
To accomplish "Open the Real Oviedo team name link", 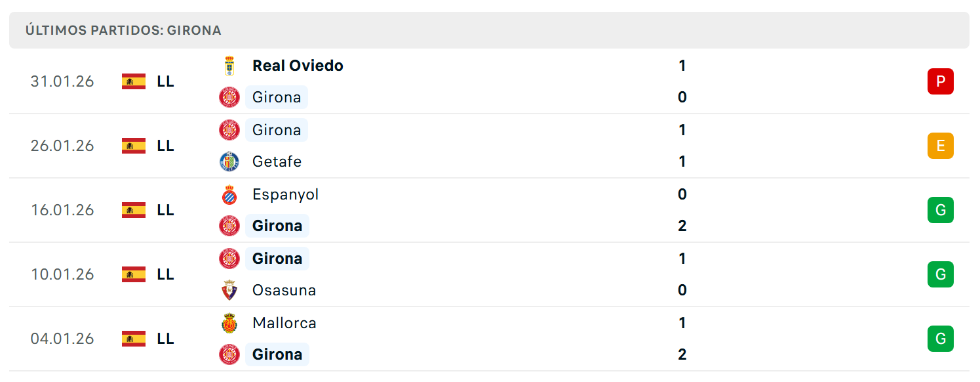I will [x=298, y=66].
